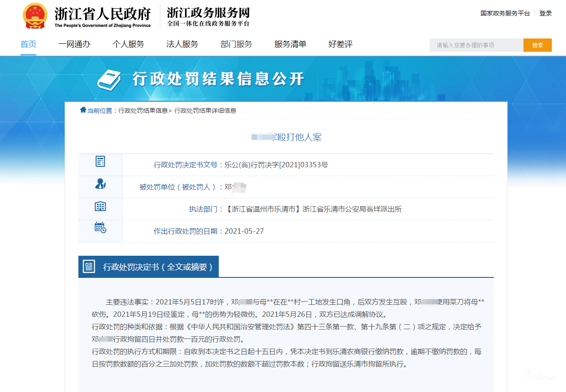Click the national emblem logo
This screenshot has width=566, height=392.
pyautogui.click(x=35, y=16)
